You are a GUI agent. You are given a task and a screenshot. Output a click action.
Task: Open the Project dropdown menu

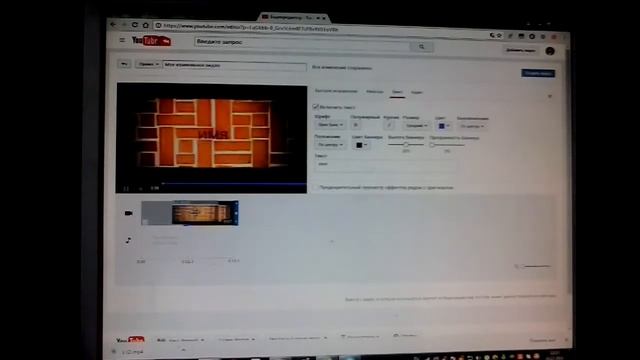[x=148, y=64]
